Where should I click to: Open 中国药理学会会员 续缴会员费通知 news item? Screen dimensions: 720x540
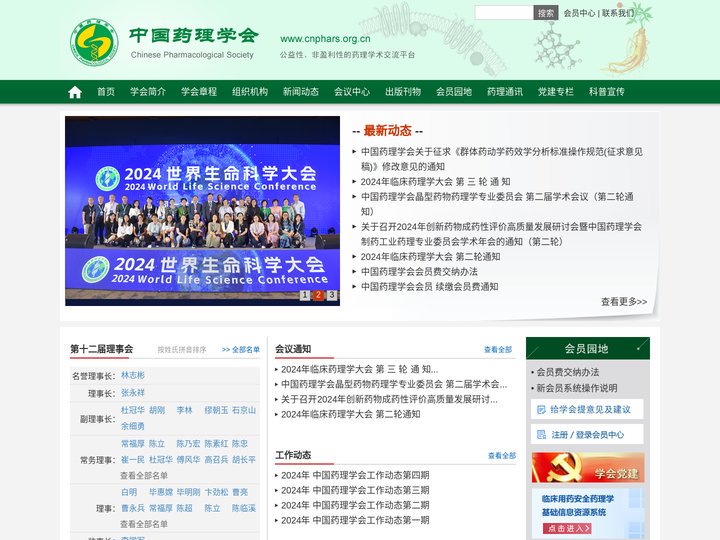point(429,287)
